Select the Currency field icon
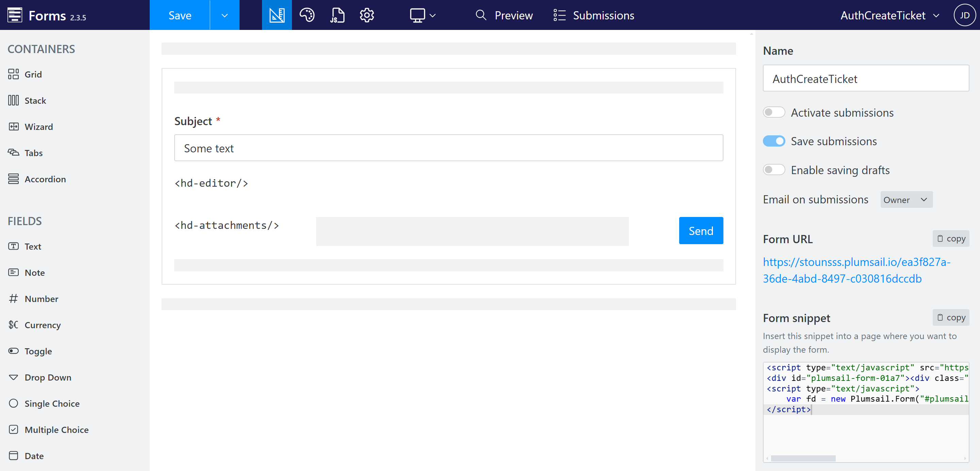 pos(13,325)
